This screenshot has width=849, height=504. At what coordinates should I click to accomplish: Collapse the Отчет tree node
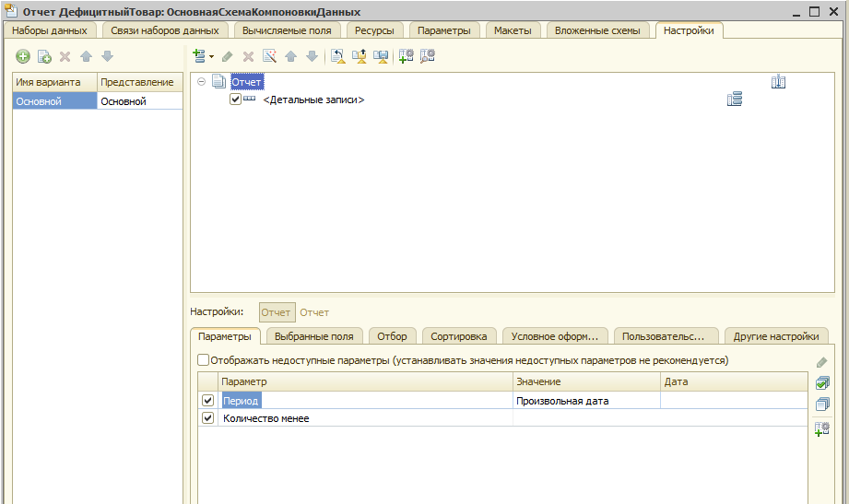(x=201, y=83)
